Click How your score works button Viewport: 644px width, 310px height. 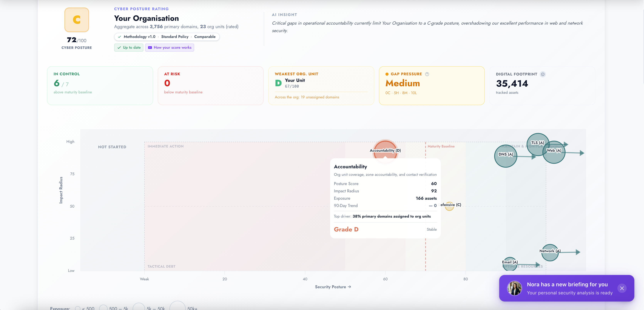click(169, 48)
